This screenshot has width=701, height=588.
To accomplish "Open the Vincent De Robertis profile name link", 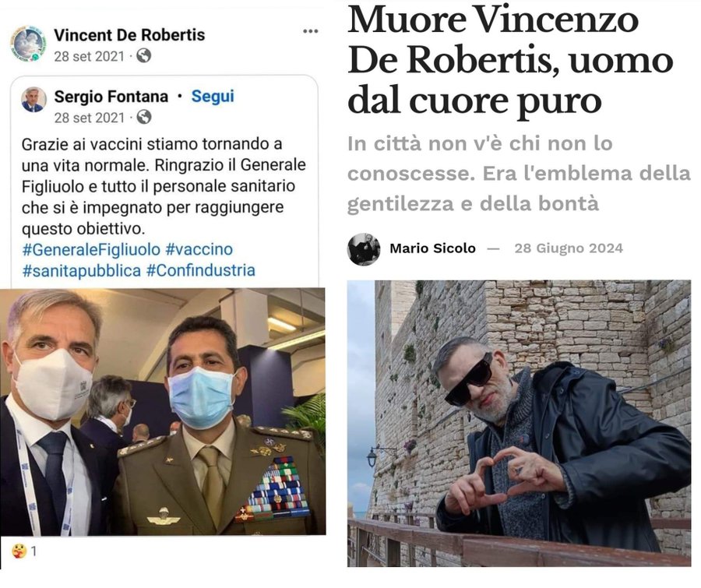I will point(129,35).
